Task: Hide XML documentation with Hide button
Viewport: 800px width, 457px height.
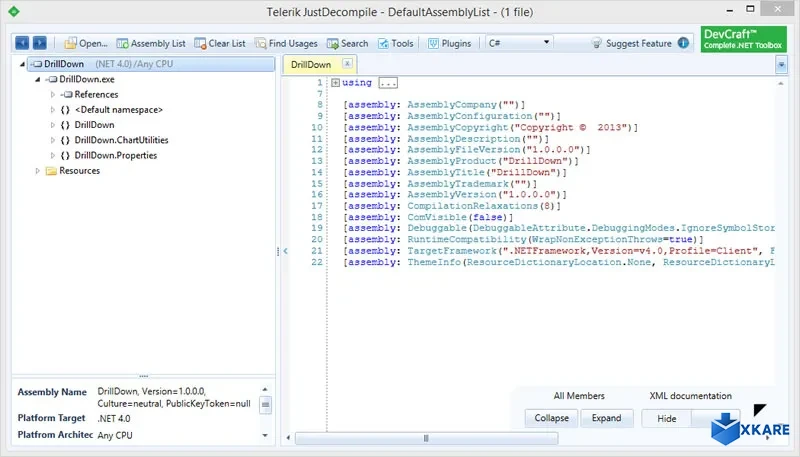Action: click(666, 419)
